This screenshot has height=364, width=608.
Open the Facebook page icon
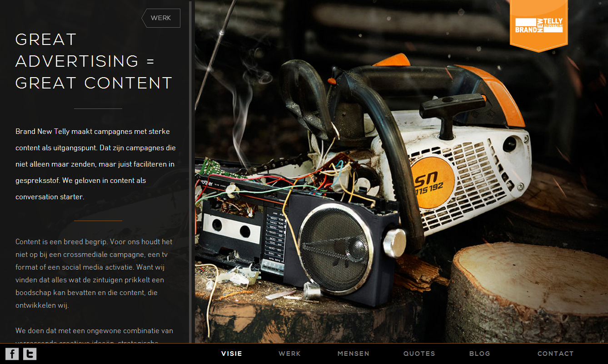coord(12,354)
